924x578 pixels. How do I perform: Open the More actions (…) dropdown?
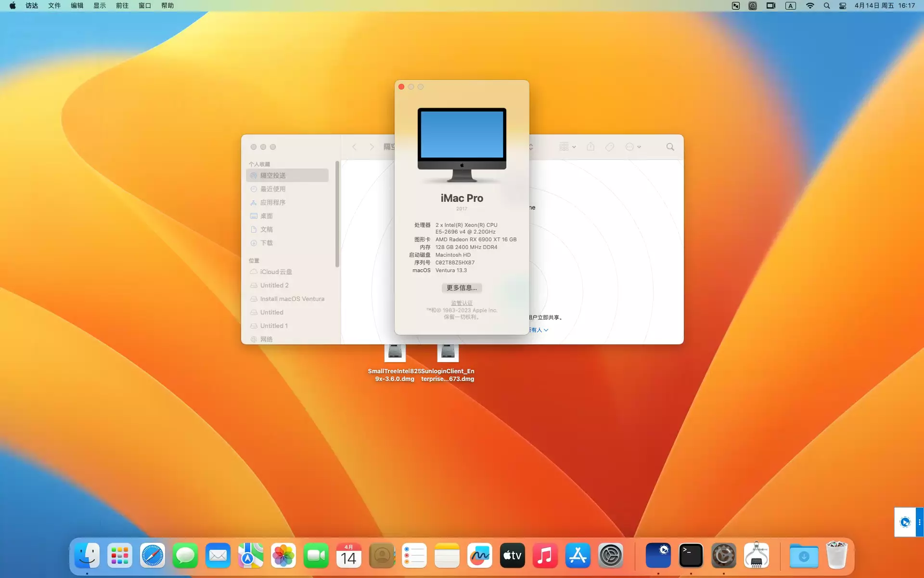pyautogui.click(x=633, y=147)
